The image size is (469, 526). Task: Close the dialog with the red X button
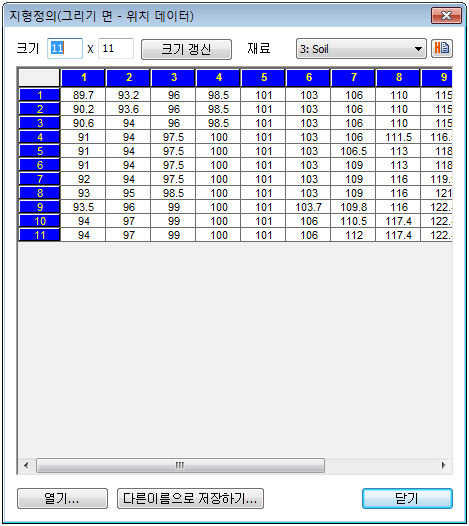(x=446, y=16)
